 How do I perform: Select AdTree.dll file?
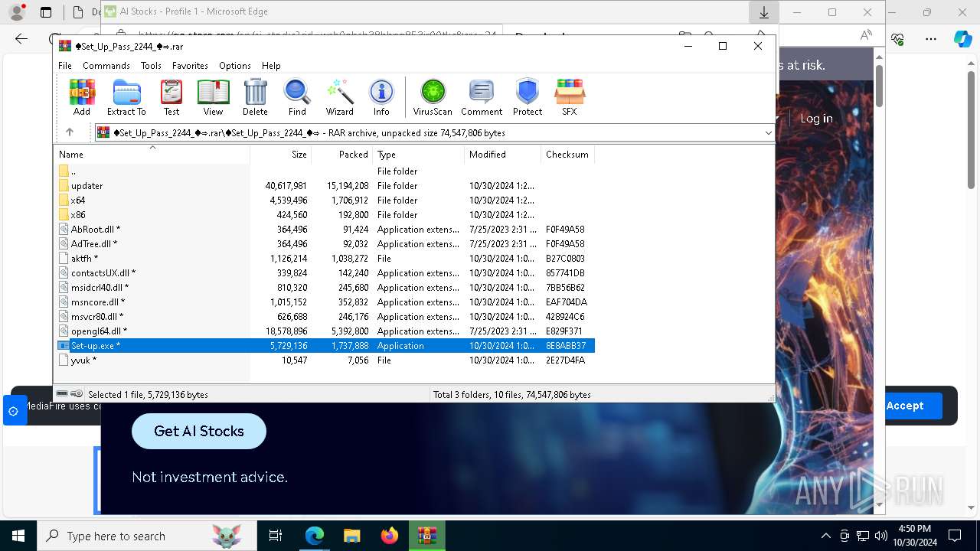325,244
